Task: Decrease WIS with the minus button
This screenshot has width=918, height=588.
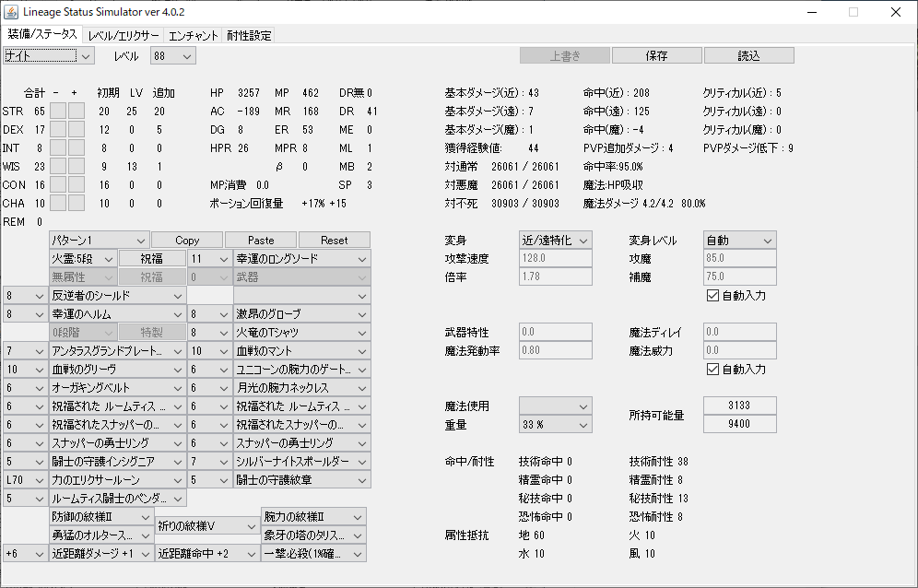Action: tap(57, 166)
